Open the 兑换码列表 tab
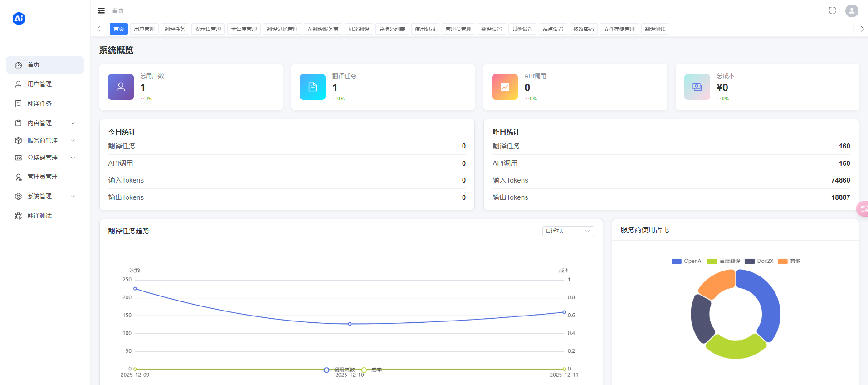The image size is (868, 385). (x=392, y=29)
